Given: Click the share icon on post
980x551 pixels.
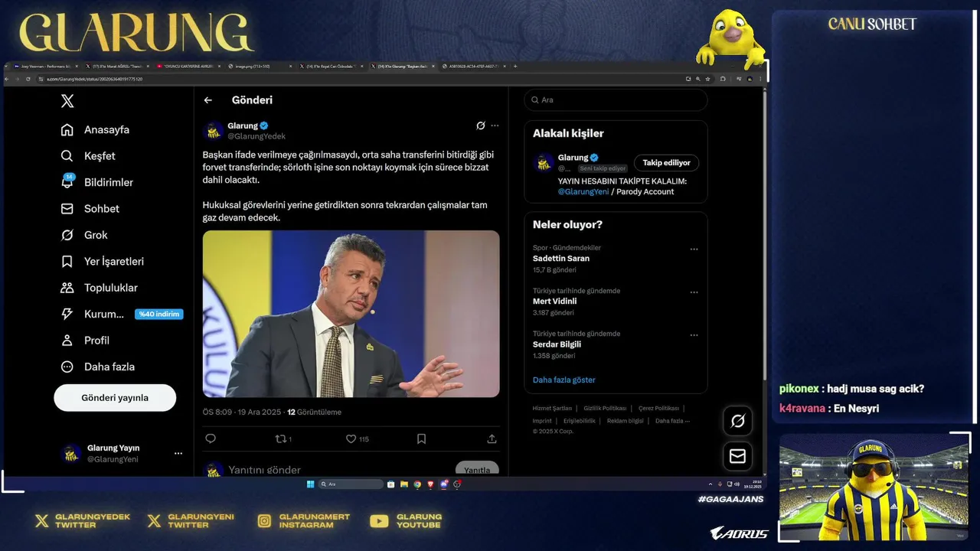Looking at the screenshot, I should [492, 439].
